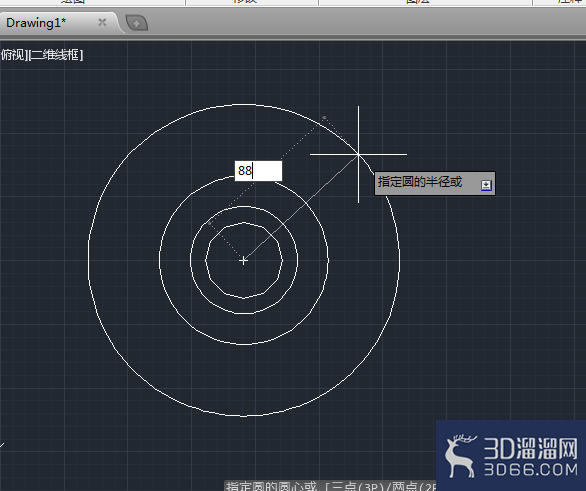
Task: Click the 指定圆的半径或 prompt tooltip
Action: 435,183
